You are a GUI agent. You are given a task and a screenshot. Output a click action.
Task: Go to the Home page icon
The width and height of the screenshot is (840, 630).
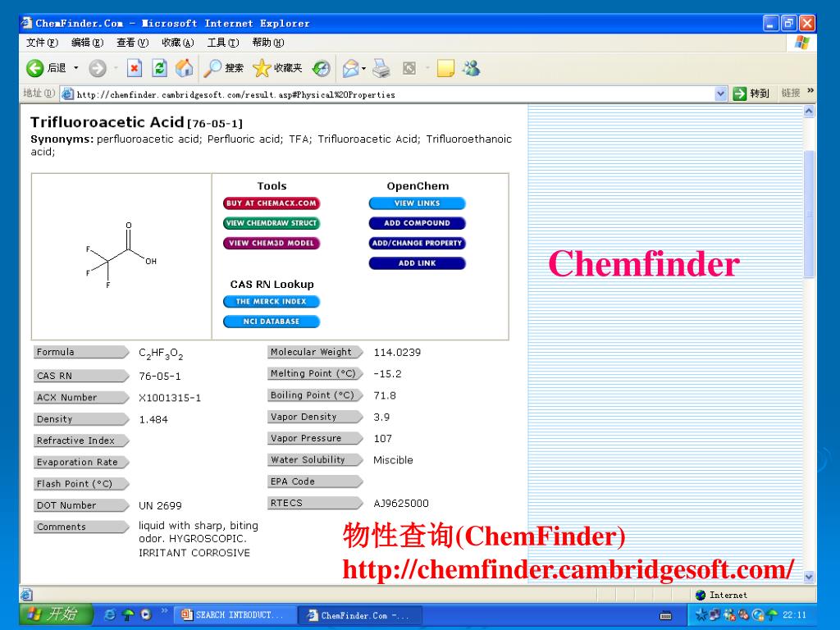[x=185, y=68]
